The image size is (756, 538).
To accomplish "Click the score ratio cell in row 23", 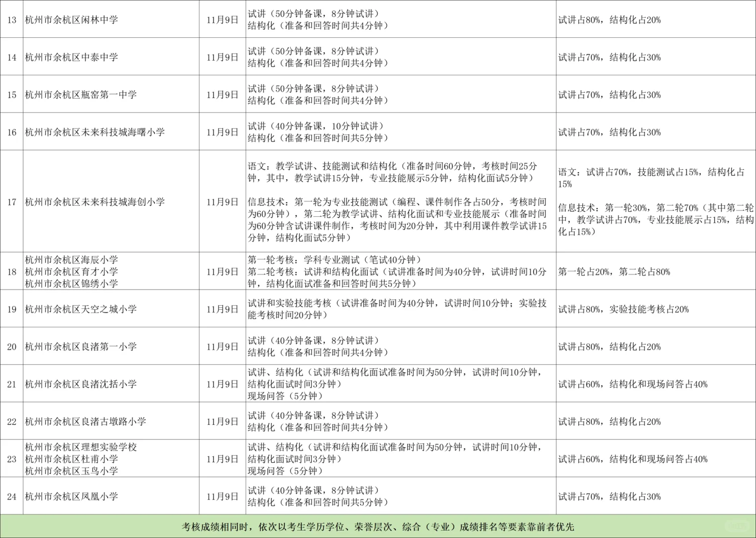I will (x=656, y=459).
